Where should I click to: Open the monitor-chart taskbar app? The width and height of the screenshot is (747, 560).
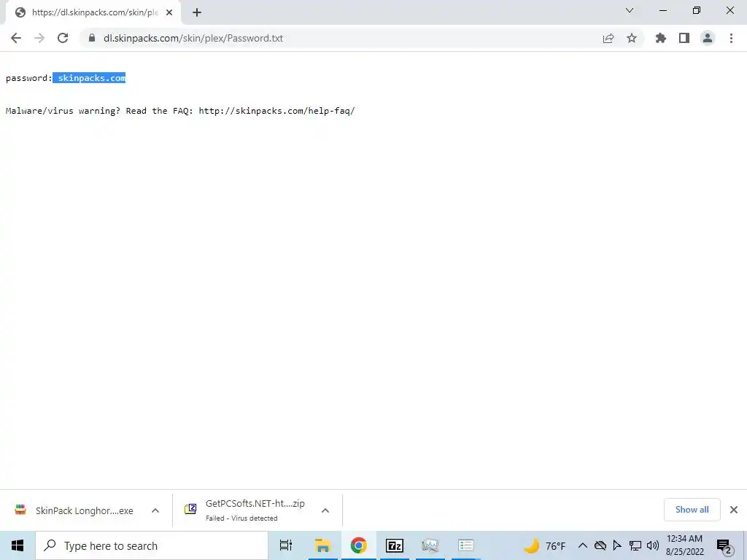pyautogui.click(x=430, y=545)
